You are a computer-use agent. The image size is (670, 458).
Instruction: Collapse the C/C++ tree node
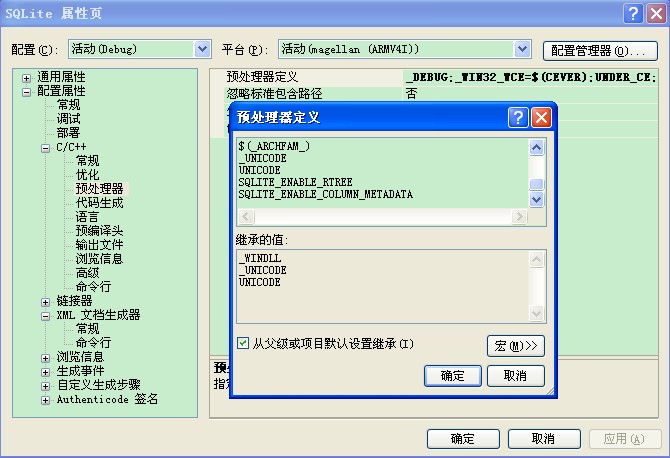(x=46, y=148)
